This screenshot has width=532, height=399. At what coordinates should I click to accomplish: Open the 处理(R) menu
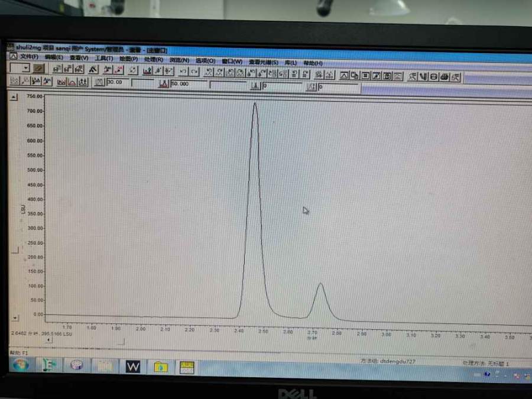click(153, 60)
